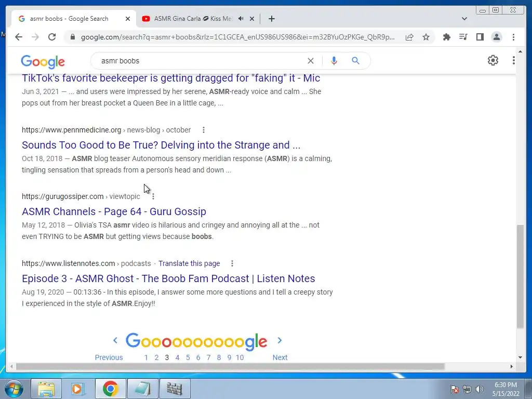The height and width of the screenshot is (399, 532).
Task: Go to results page 2
Action: click(x=156, y=357)
